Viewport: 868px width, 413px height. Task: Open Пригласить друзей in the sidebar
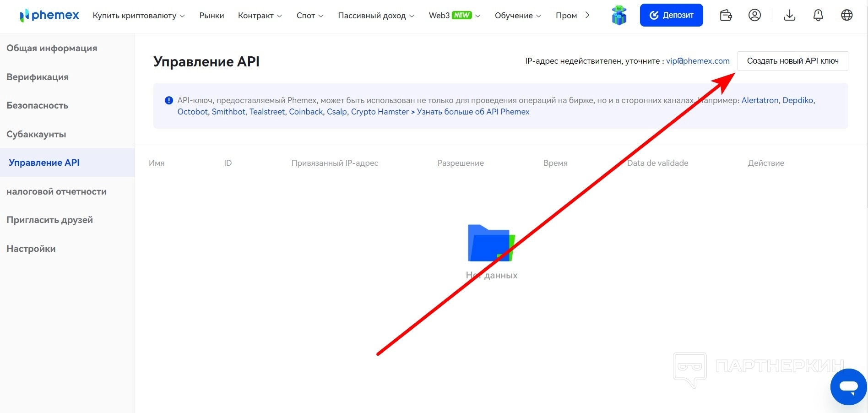point(49,220)
